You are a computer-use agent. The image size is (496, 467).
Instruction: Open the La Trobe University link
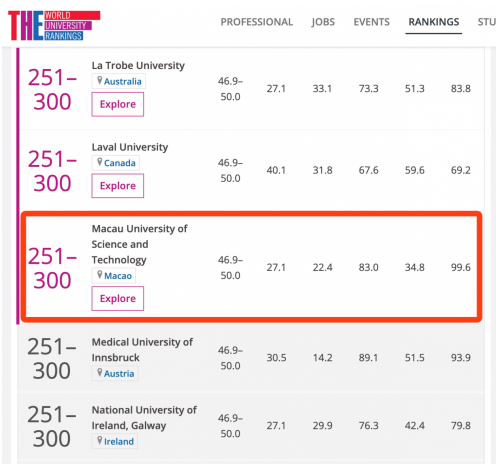(138, 65)
